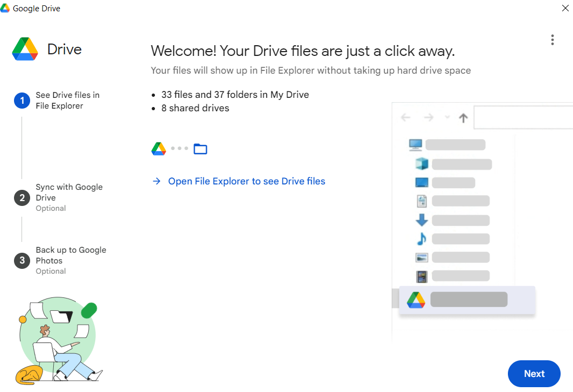The width and height of the screenshot is (573, 392).
Task: Click the address bar in Explorer illustration
Action: (x=524, y=117)
